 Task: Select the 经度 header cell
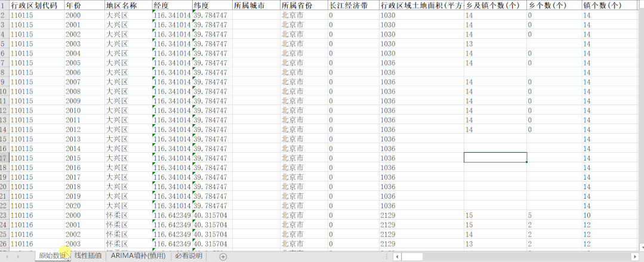(x=172, y=5)
